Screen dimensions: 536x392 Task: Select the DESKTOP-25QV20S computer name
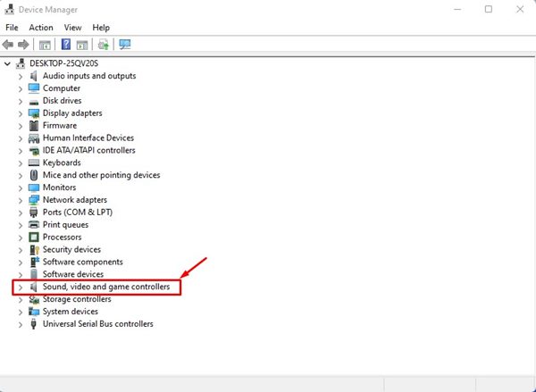point(64,63)
